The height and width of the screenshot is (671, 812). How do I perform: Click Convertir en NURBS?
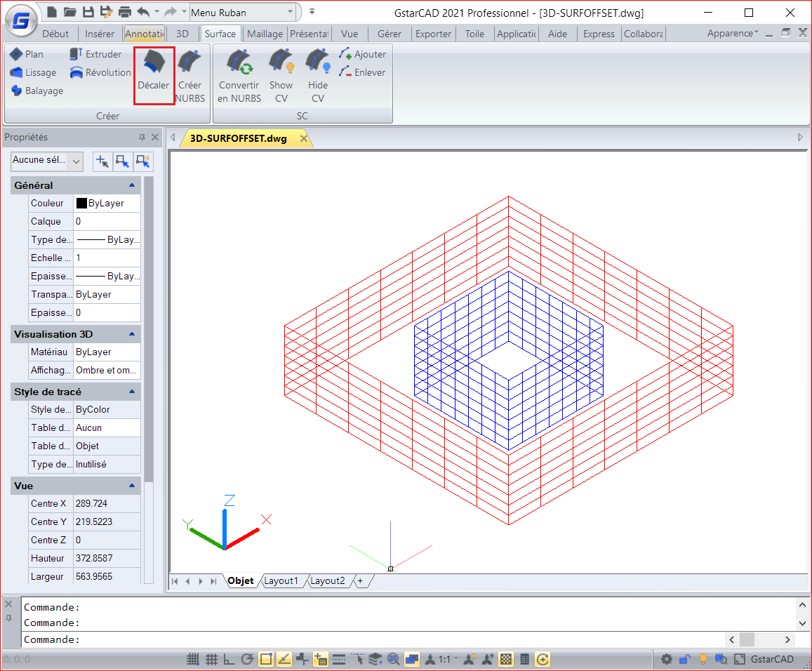[x=239, y=76]
